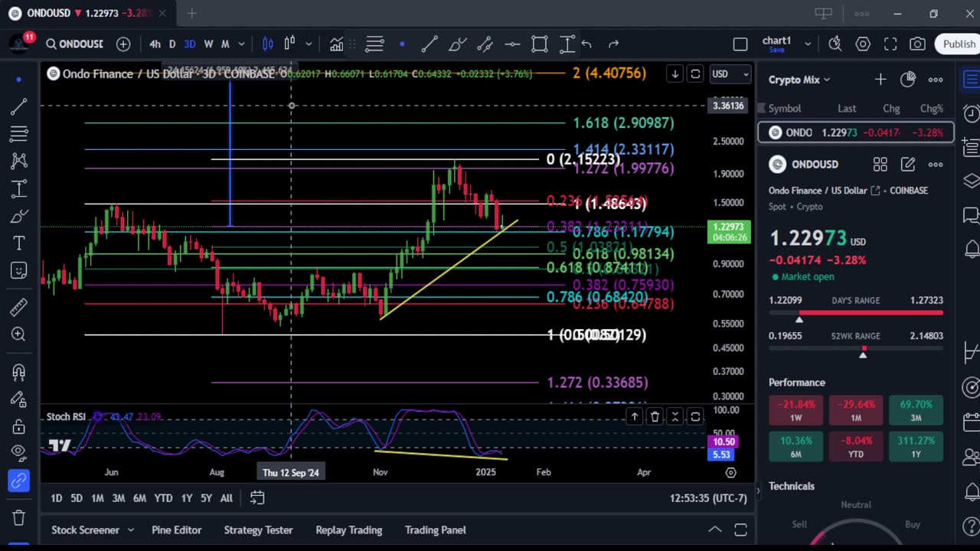Click the trash icon to remove drawings
The height and width of the screenshot is (551, 980).
(x=19, y=517)
